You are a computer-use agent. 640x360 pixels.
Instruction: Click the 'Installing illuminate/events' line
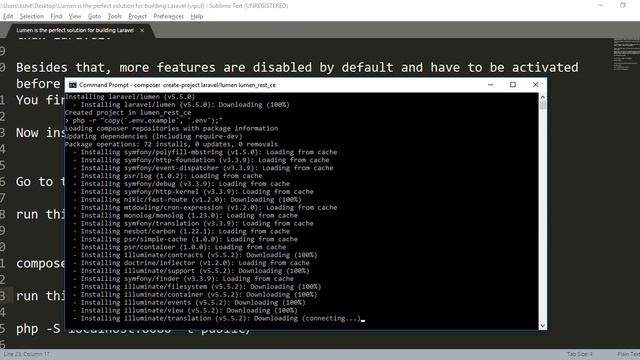[x=189, y=302]
